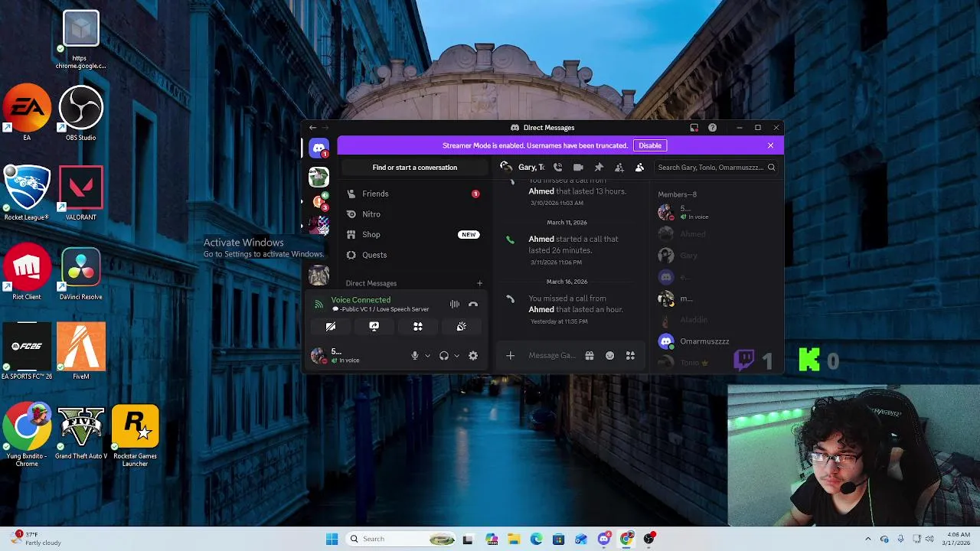The width and height of the screenshot is (980, 551).
Task: Select member Gary in member list
Action: [x=717, y=256]
